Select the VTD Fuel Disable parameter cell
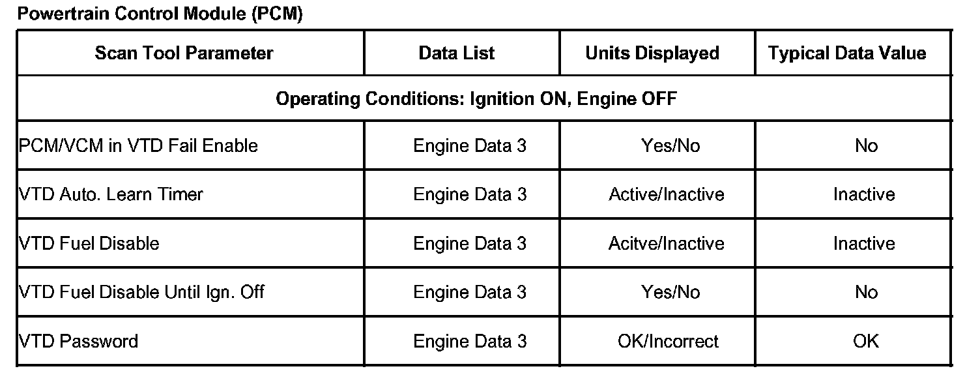The image size is (980, 373). [x=89, y=243]
